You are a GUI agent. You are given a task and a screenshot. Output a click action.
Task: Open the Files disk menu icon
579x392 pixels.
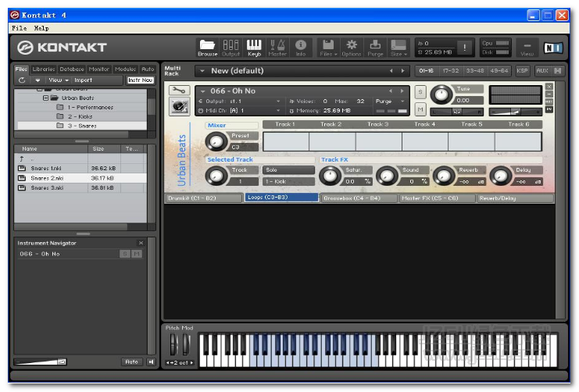[x=328, y=48]
